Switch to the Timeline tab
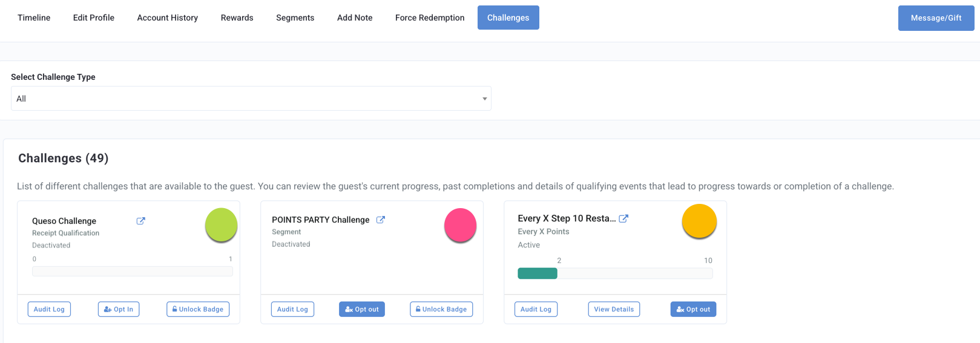 click(x=34, y=18)
